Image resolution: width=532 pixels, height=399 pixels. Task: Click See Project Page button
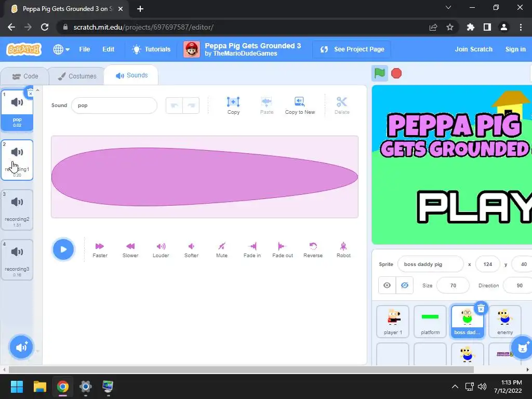[352, 49]
